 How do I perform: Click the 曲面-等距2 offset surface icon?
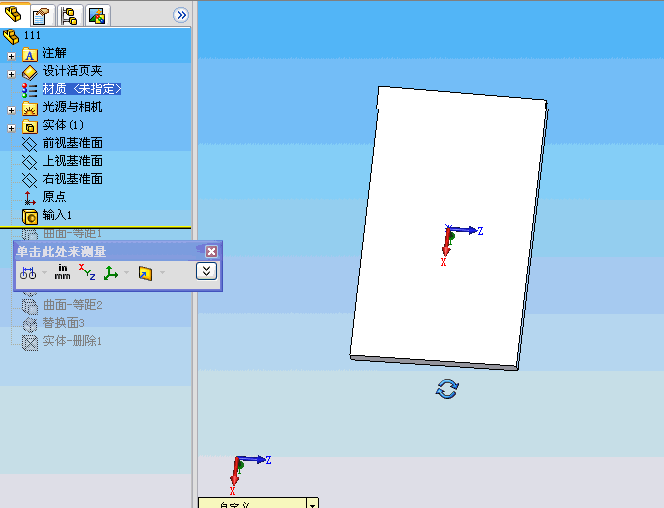30,306
